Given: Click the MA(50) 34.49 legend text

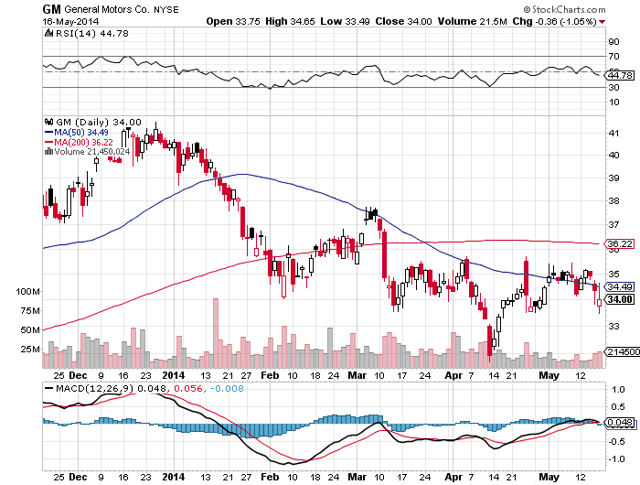Looking at the screenshot, I should click(81, 132).
